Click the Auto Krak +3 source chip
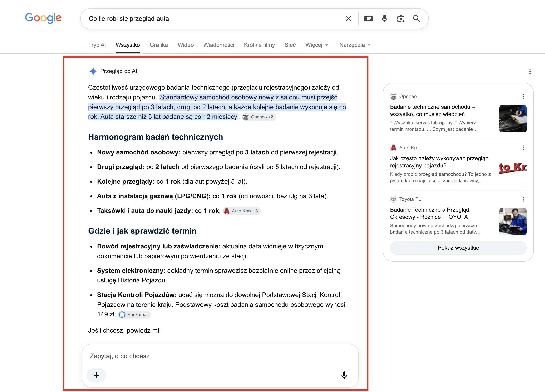Screen dimensions: 545x392 [242, 211]
